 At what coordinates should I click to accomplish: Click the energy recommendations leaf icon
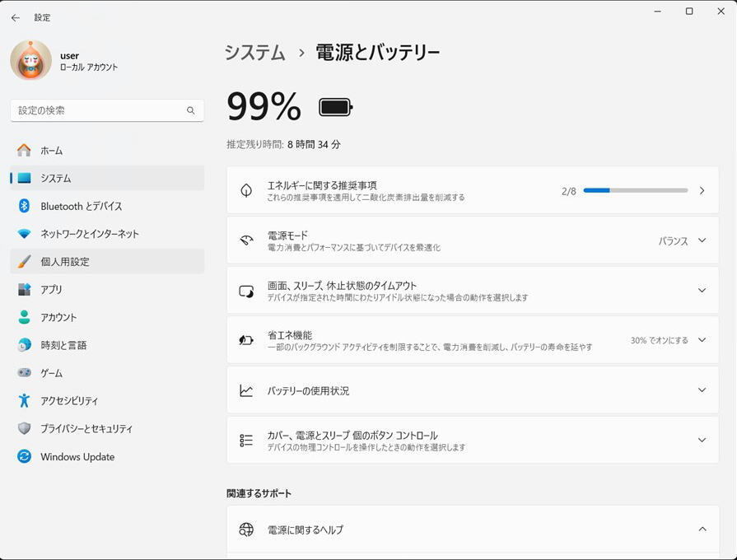click(246, 191)
